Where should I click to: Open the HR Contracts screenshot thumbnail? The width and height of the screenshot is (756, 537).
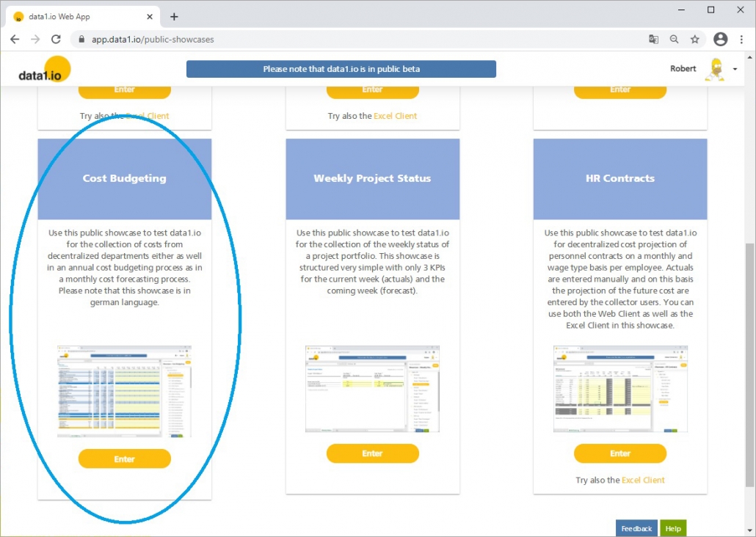coord(620,389)
